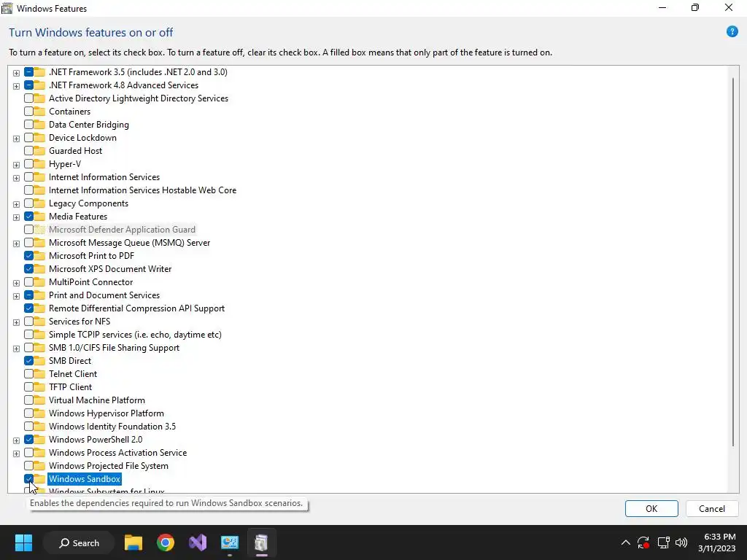Open Visual Studio from the taskbar
This screenshot has height=560, width=747.
point(197,542)
